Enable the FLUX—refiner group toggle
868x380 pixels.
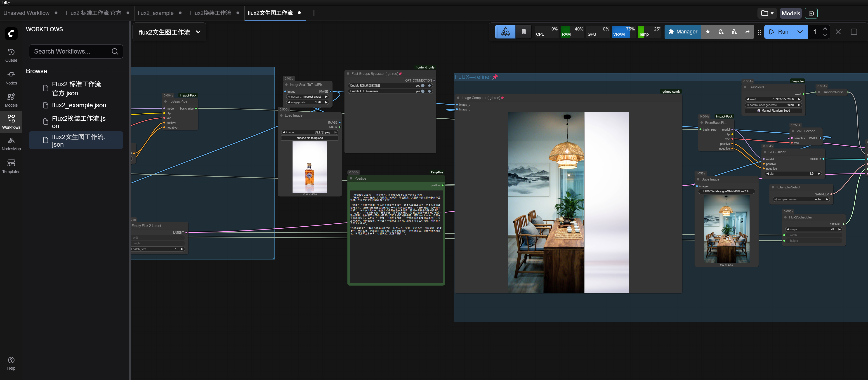tap(424, 91)
